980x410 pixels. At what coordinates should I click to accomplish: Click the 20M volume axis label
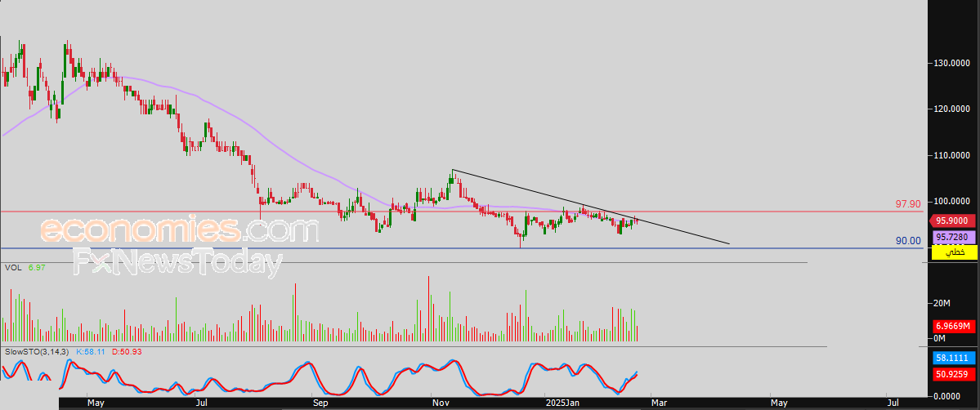tap(942, 303)
